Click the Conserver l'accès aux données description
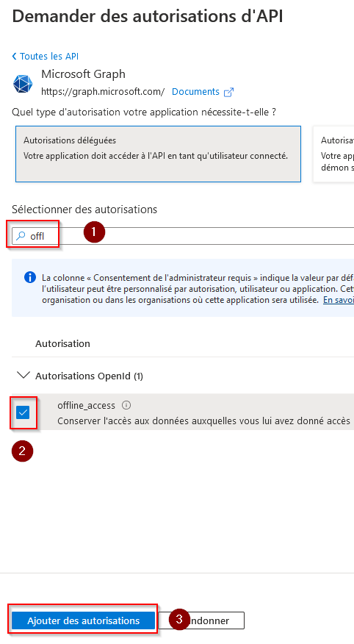354x644 pixels. [204, 421]
